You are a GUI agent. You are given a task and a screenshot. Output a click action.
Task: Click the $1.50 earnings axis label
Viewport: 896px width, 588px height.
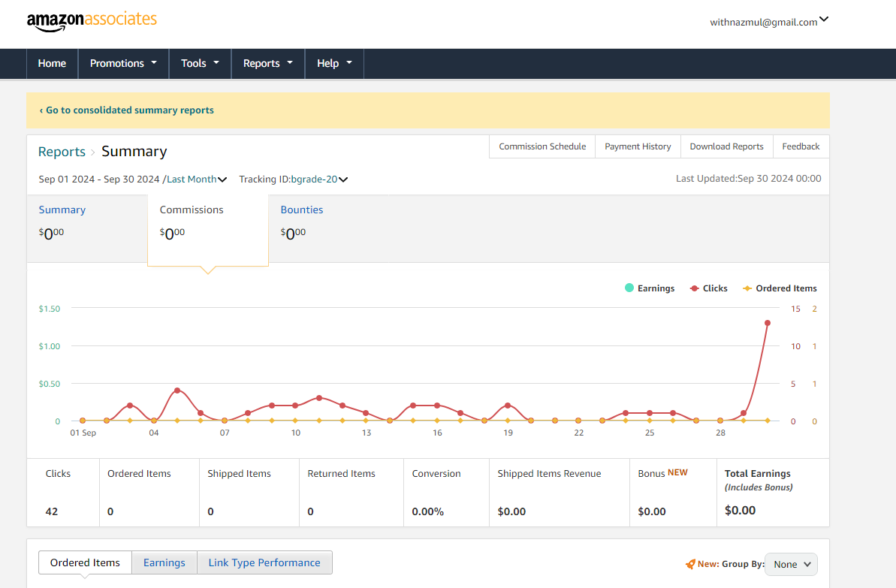(49, 309)
